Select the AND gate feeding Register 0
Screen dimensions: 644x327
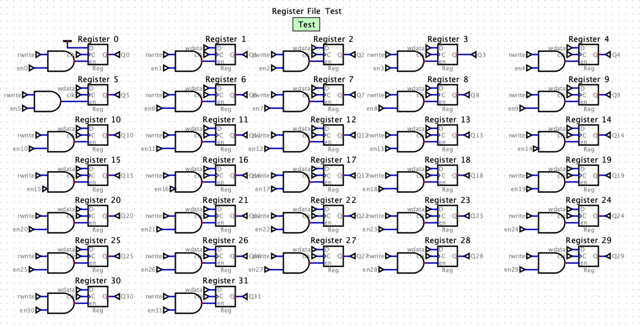click(x=60, y=61)
